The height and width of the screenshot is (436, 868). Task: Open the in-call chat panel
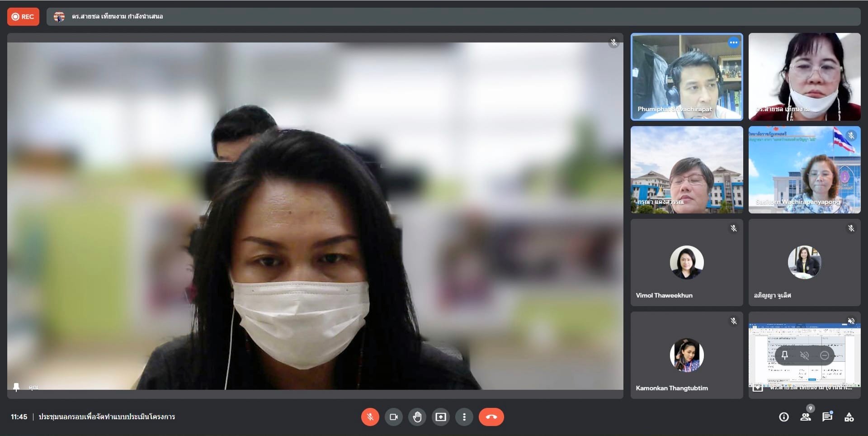click(827, 417)
